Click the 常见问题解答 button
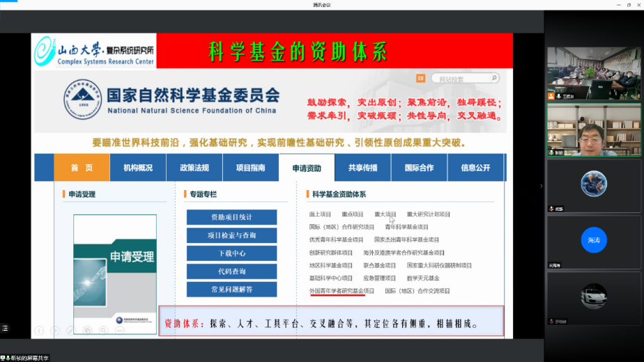Image resolution: width=644 pixels, height=362 pixels. coord(231,290)
